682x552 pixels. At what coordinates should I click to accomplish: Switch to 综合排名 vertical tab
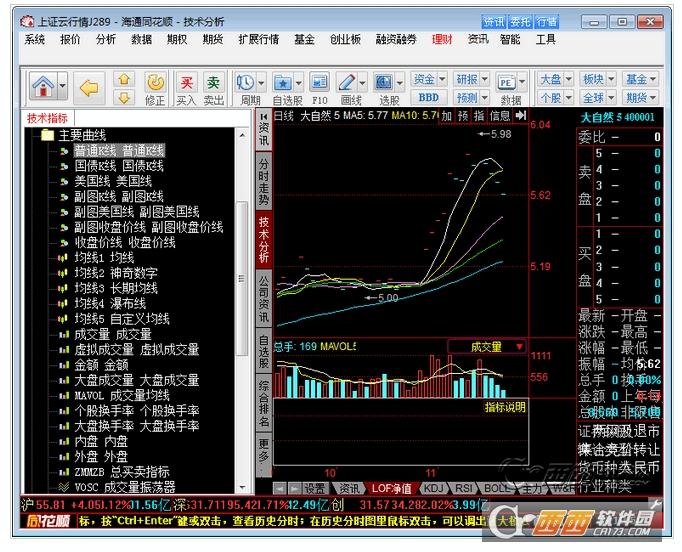click(264, 403)
